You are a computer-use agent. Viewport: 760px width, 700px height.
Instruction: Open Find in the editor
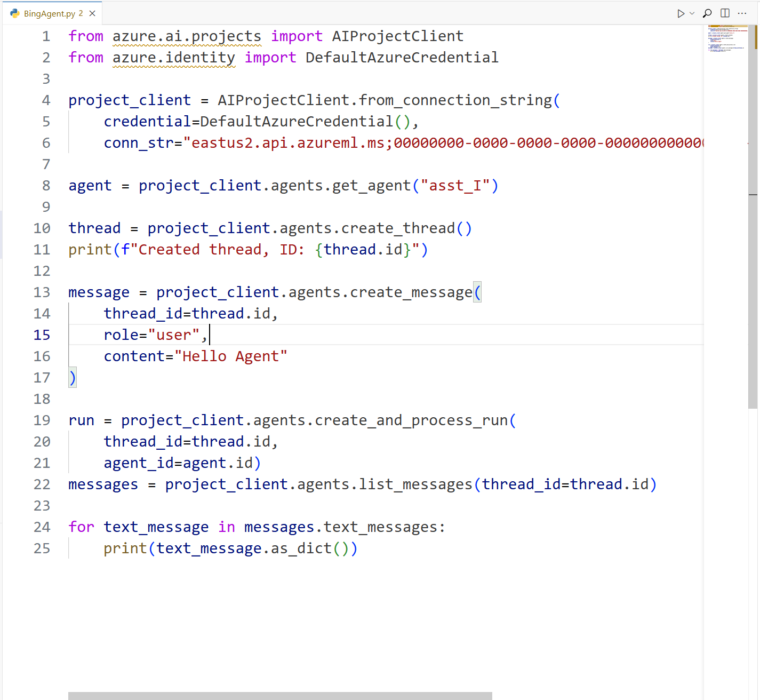[707, 13]
